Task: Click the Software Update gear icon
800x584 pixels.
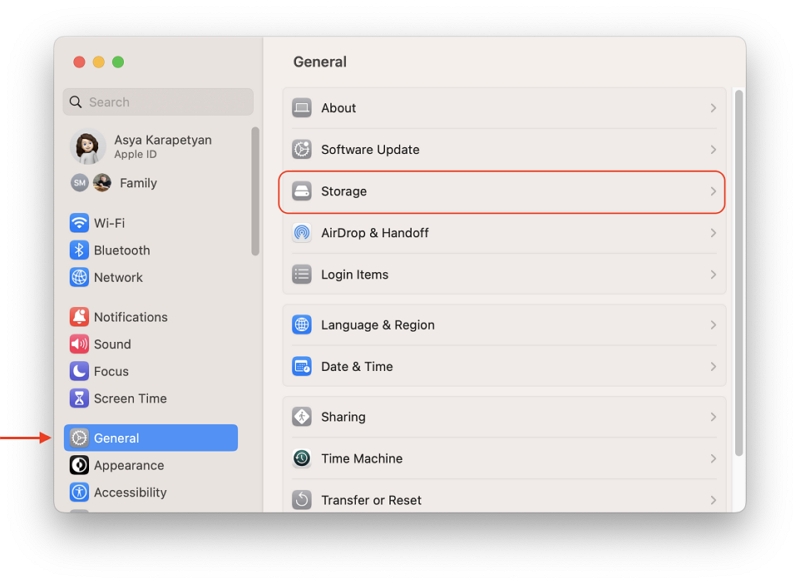Action: click(302, 149)
